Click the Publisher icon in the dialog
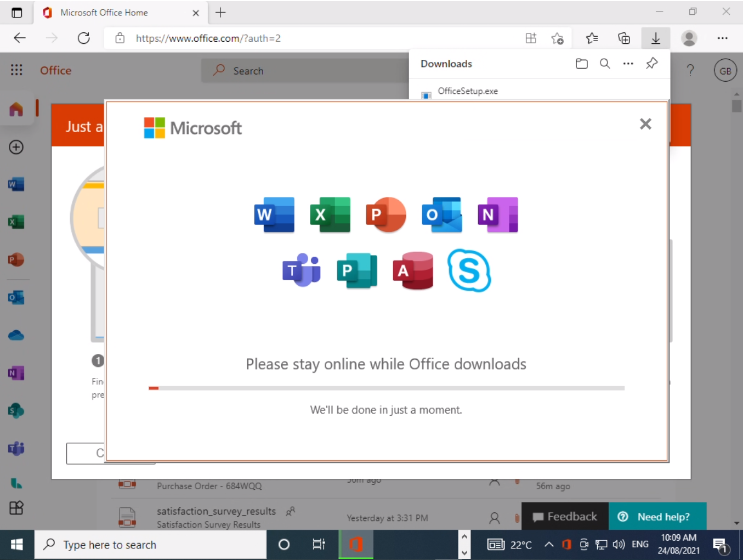 click(357, 270)
